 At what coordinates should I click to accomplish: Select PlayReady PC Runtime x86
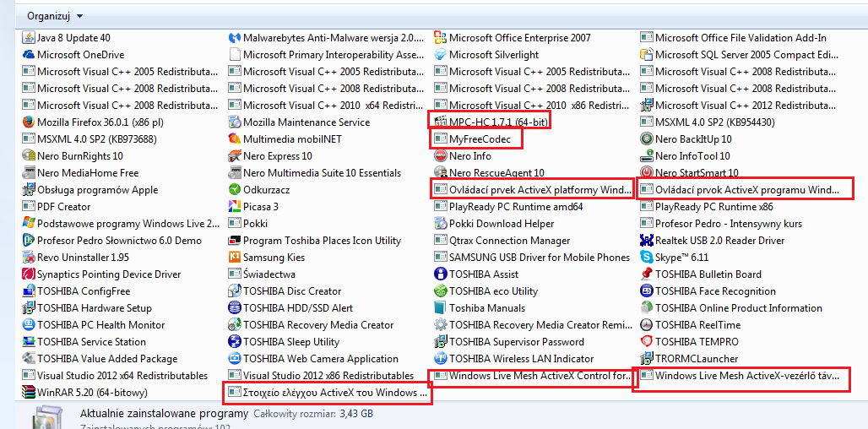pyautogui.click(x=707, y=206)
